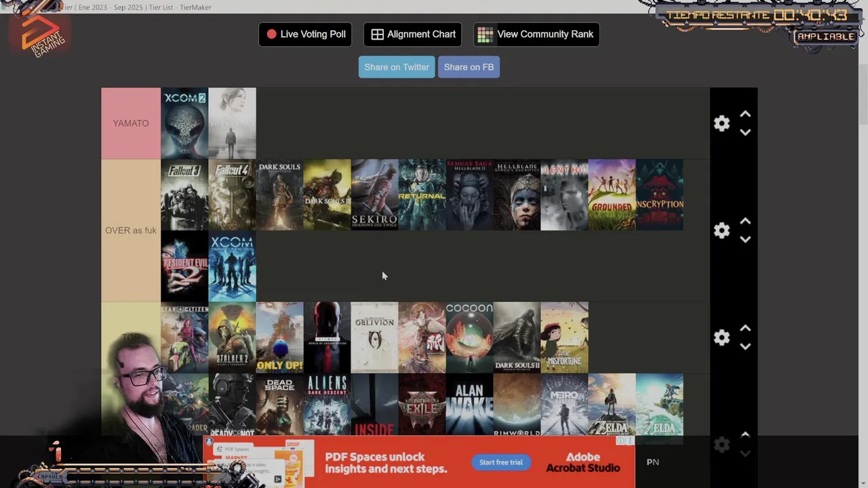868x488 pixels.
Task: Open the Alignment Chart
Action: pyautogui.click(x=412, y=34)
